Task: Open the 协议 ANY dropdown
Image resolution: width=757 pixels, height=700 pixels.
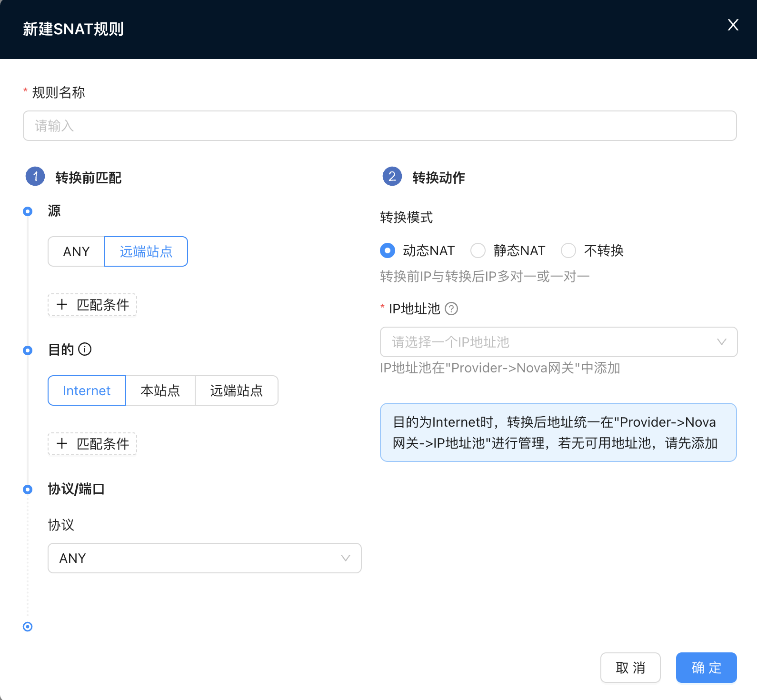Action: click(205, 558)
